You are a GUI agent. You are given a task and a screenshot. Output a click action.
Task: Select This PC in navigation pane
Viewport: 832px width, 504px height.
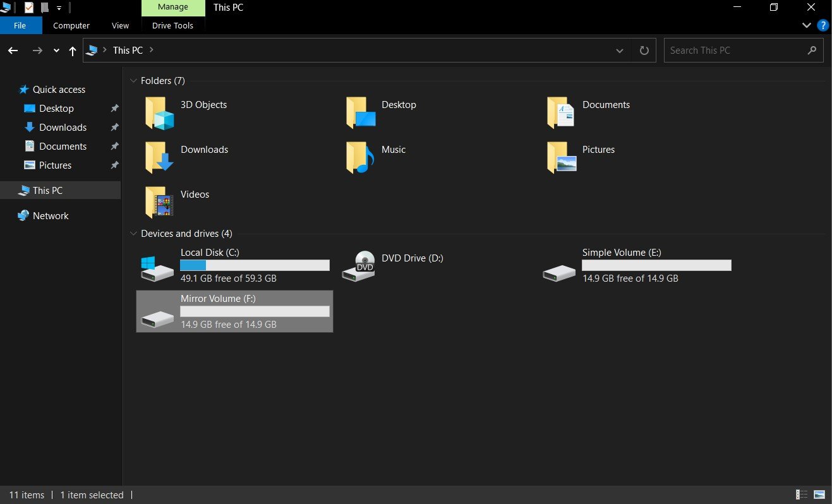60,190
